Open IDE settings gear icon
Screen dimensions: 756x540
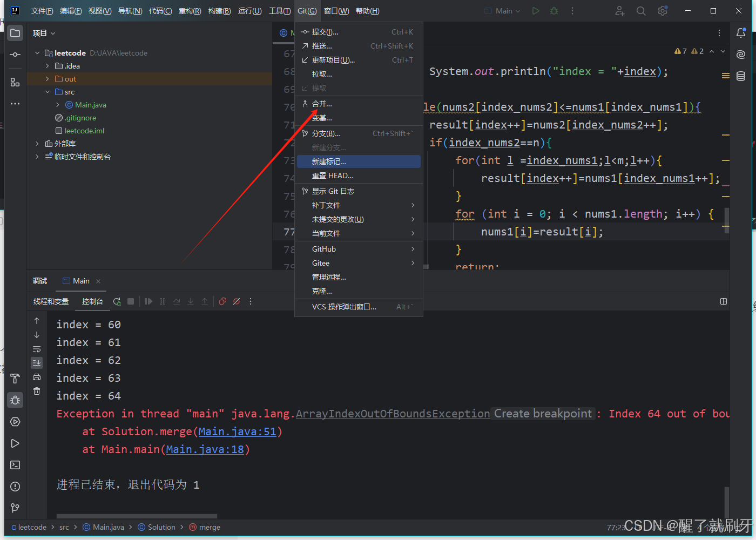click(x=663, y=11)
